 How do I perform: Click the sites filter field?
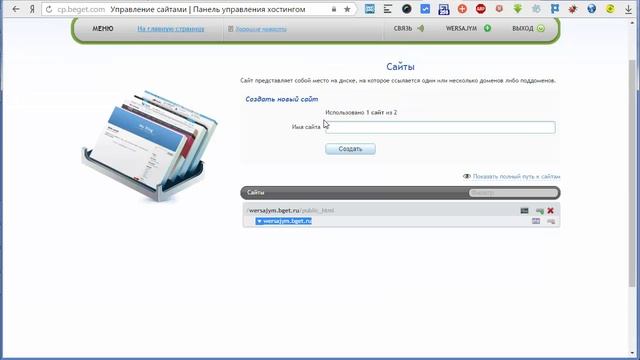[513, 193]
